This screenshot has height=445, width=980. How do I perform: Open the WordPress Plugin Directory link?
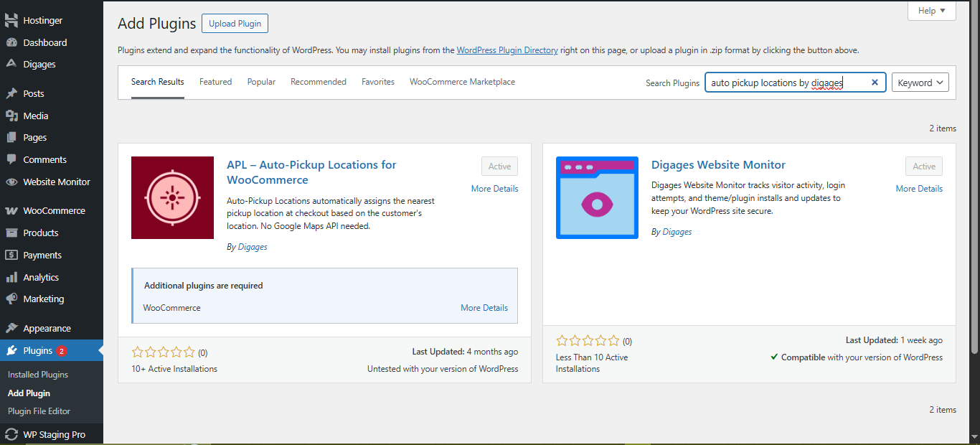507,50
